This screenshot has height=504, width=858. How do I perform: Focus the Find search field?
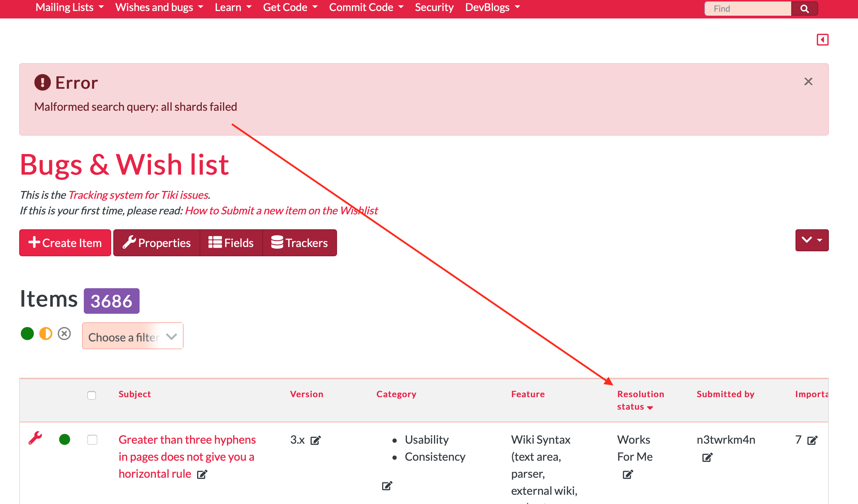(748, 9)
